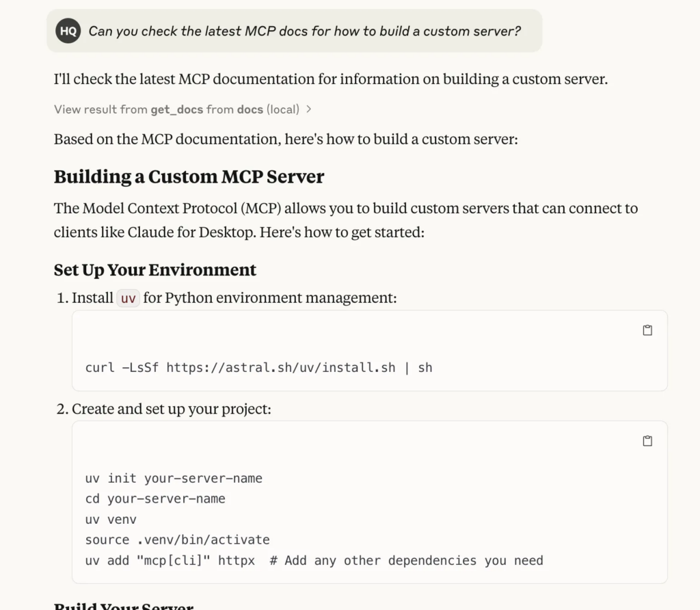Open View result from get_docs details
700x610 pixels.
pyautogui.click(x=183, y=109)
